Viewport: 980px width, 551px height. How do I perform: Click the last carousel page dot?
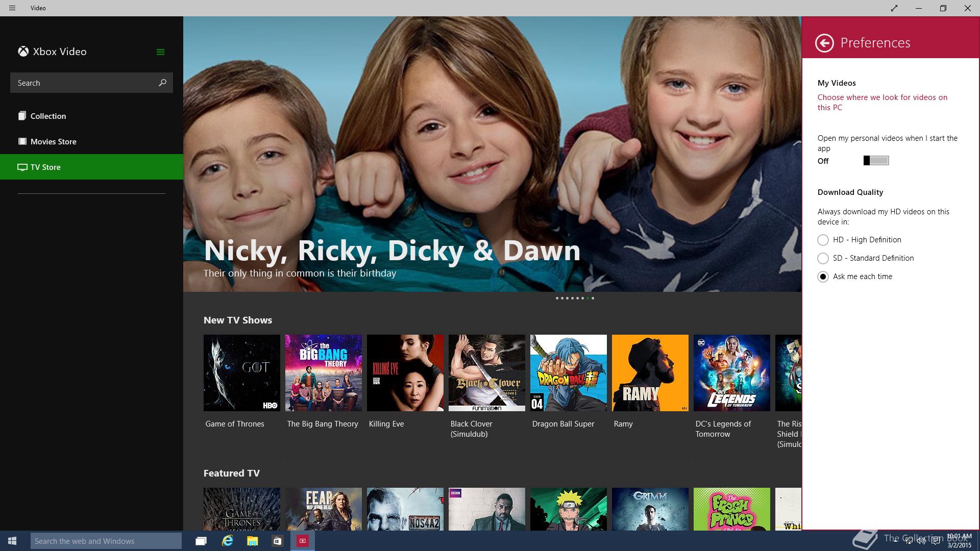coord(593,298)
